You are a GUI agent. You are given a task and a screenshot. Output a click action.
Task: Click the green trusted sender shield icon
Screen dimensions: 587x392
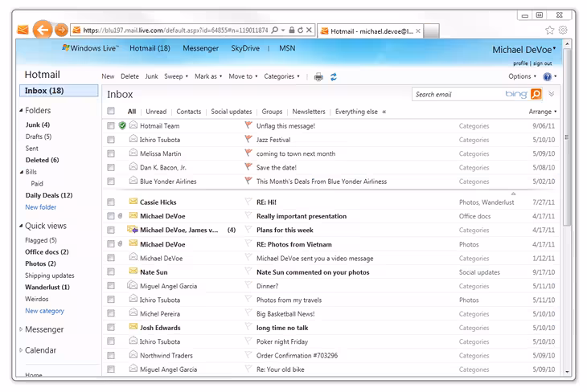coord(122,125)
